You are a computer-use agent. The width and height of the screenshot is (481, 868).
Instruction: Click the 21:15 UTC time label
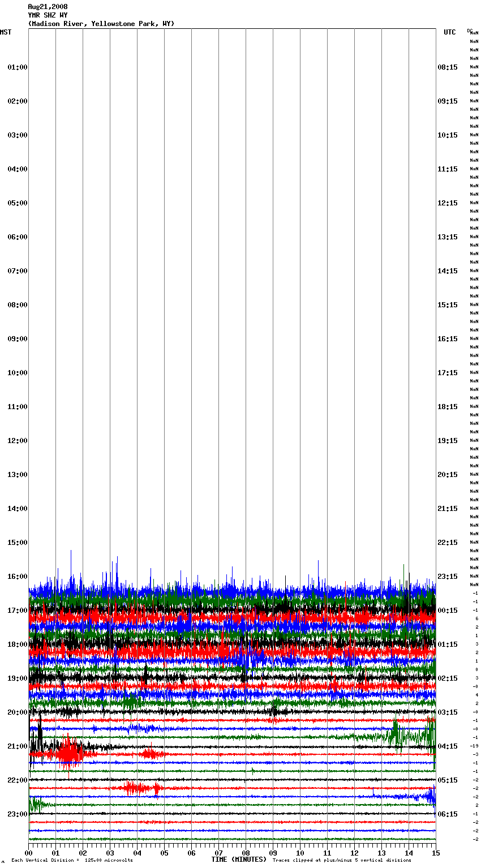coord(448,509)
